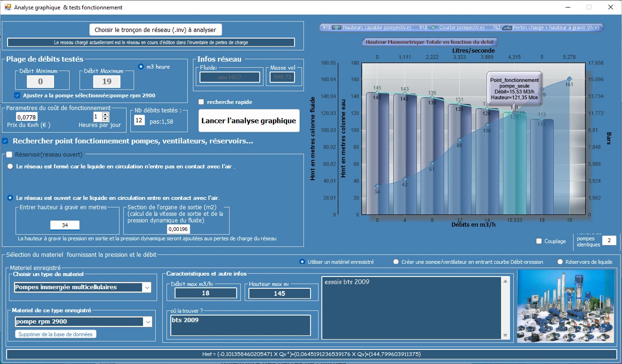Select 'Le réseau est fermé' radio option
622x364 pixels.
point(10,166)
